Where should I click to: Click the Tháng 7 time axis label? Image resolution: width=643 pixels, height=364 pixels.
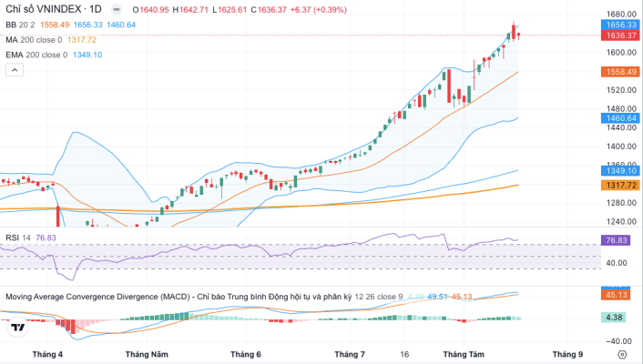pyautogui.click(x=350, y=355)
